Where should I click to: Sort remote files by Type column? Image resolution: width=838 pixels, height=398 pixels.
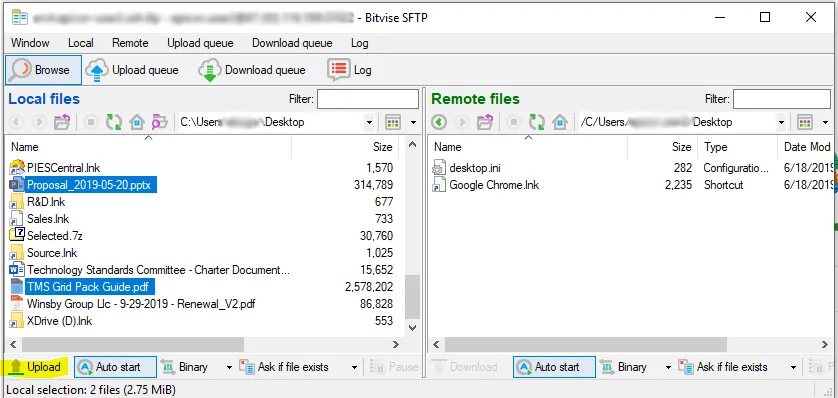[x=738, y=147]
